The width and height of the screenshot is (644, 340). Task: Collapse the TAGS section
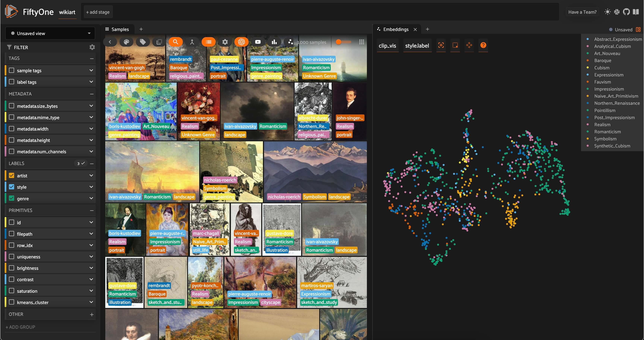point(92,59)
